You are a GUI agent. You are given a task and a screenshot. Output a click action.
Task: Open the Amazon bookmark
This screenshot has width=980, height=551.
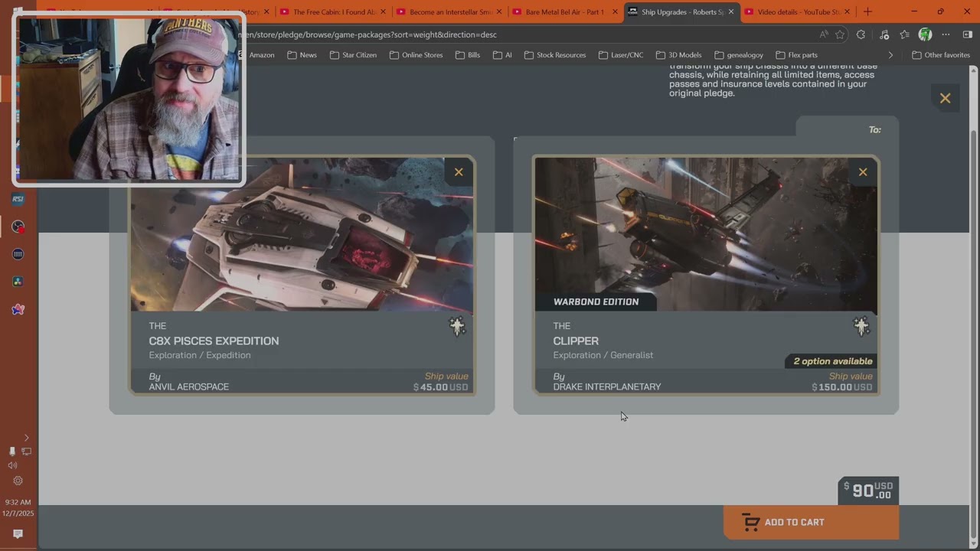click(x=259, y=55)
